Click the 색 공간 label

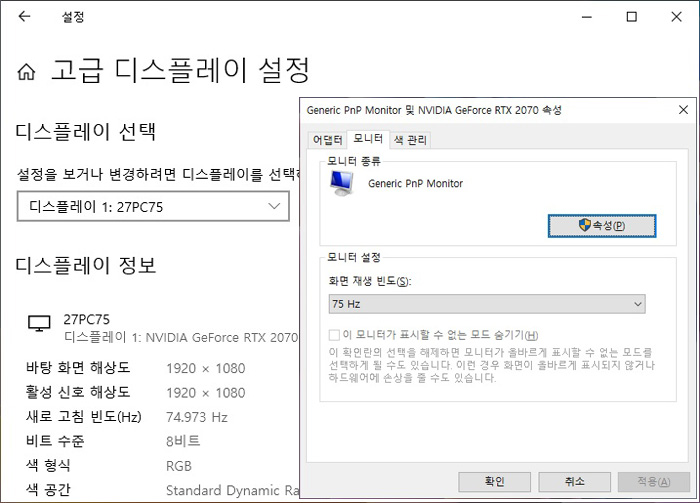tap(48, 490)
